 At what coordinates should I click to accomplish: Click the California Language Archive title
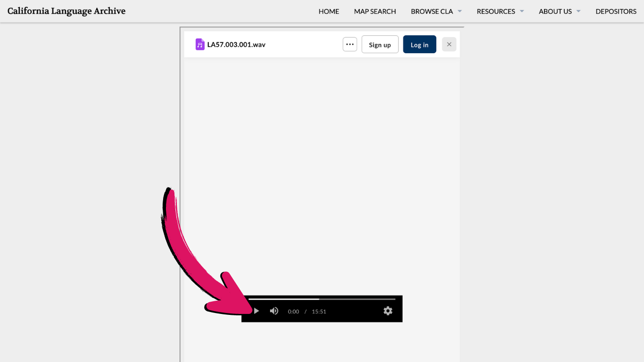66,11
